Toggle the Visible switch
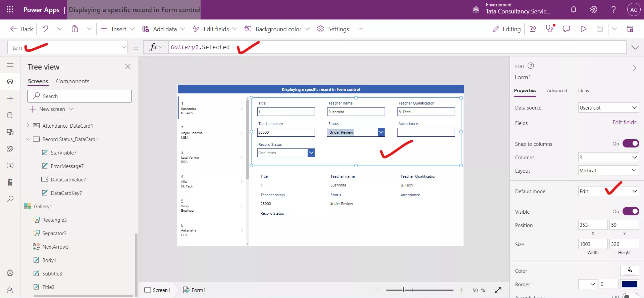The width and height of the screenshot is (644, 298). pyautogui.click(x=631, y=211)
